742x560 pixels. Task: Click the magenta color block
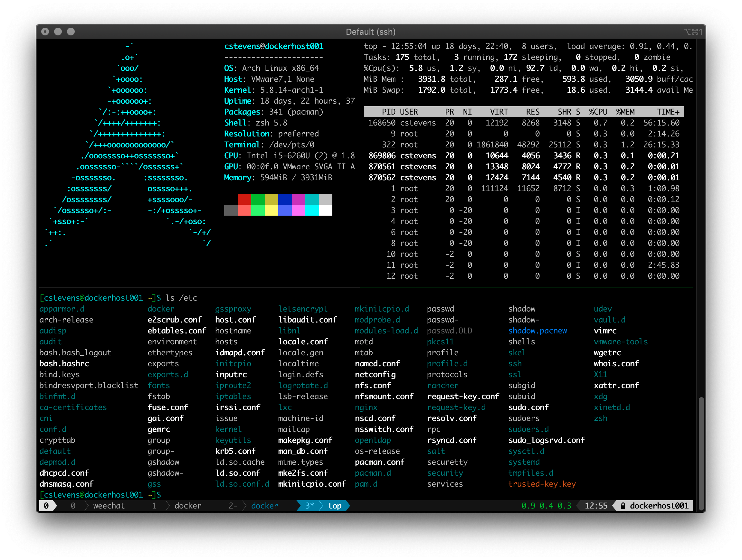tap(298, 199)
